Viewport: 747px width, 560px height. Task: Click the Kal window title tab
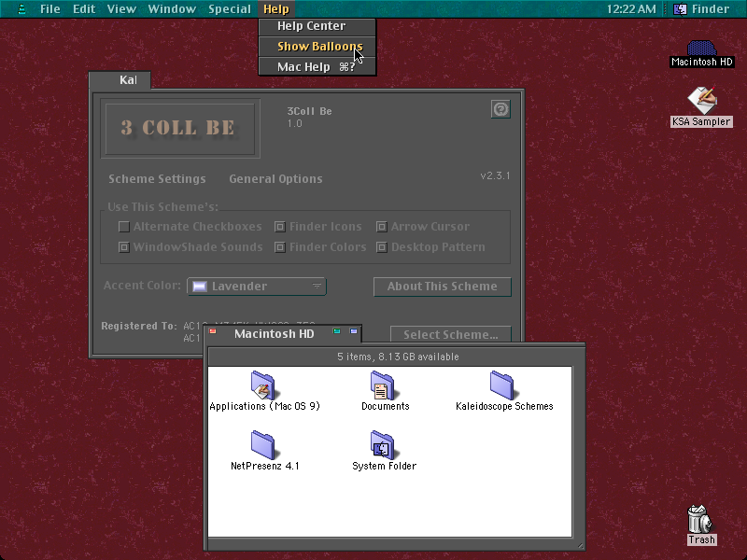[120, 80]
